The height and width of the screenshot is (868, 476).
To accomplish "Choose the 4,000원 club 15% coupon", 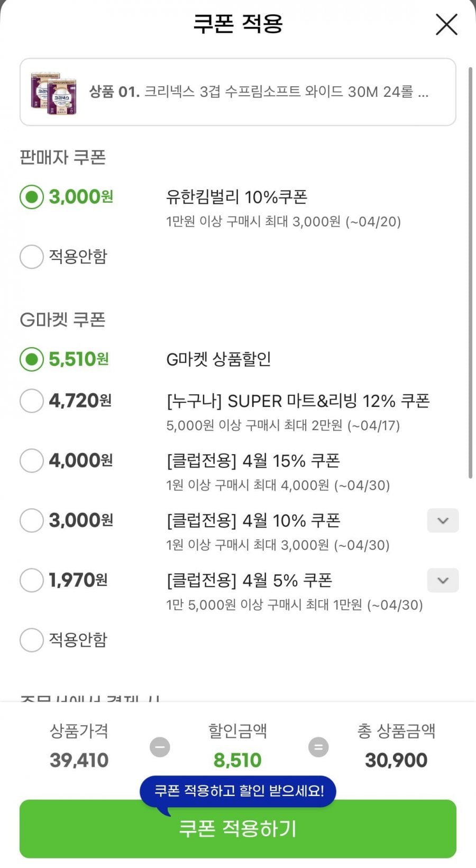I will pyautogui.click(x=32, y=460).
